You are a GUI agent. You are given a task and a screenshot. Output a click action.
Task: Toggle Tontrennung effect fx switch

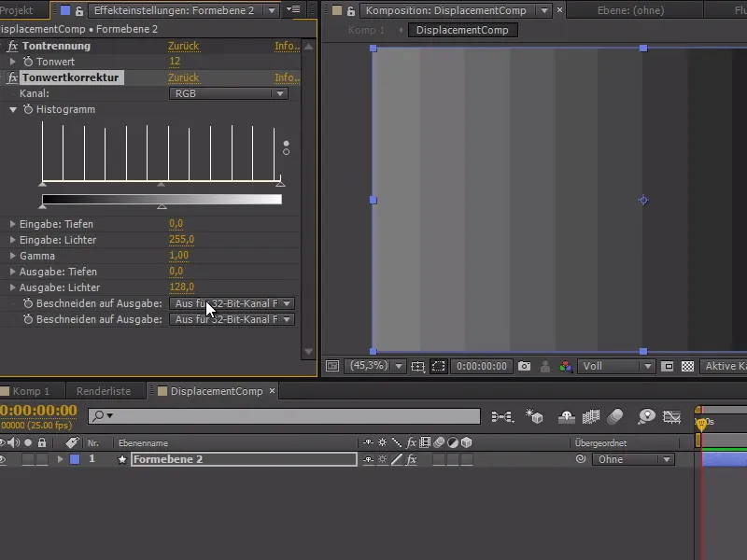[12, 46]
